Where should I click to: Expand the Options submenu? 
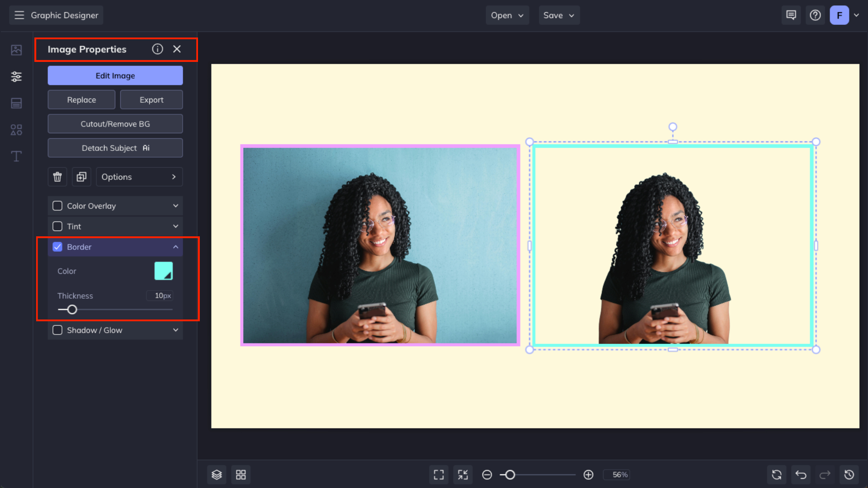(139, 177)
